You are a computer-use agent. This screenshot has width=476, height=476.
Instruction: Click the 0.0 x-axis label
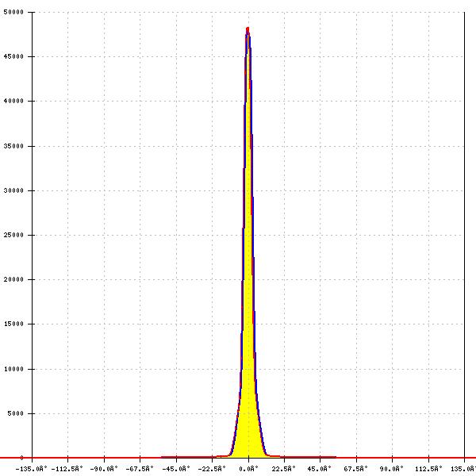[x=248, y=469]
